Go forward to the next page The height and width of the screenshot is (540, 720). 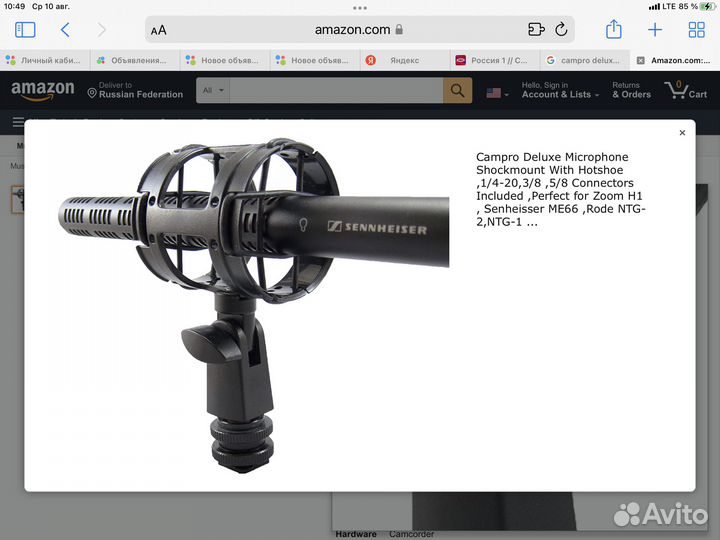coord(101,30)
